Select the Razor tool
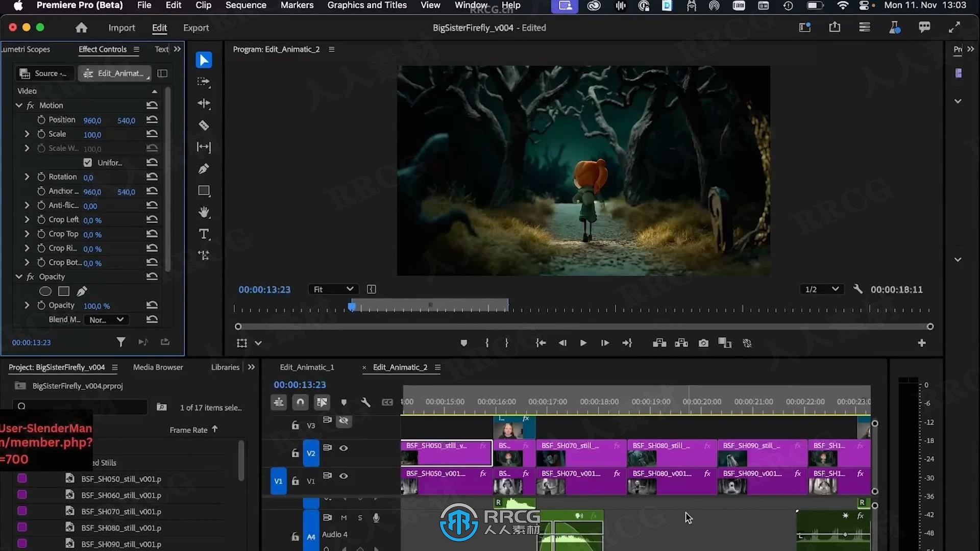This screenshot has width=980, height=551. click(204, 126)
